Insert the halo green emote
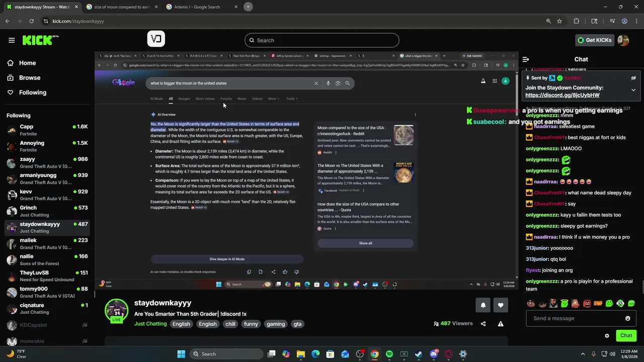 tap(565, 303)
